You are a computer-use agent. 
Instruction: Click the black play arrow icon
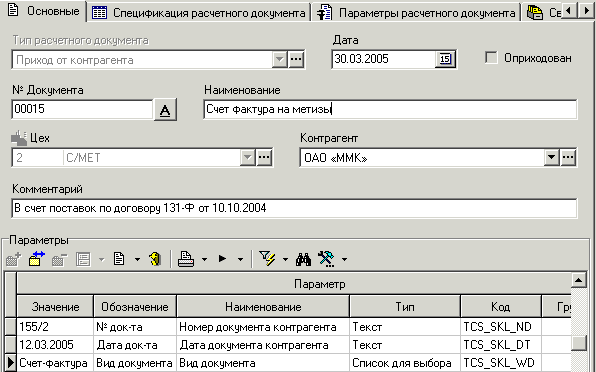[222, 259]
